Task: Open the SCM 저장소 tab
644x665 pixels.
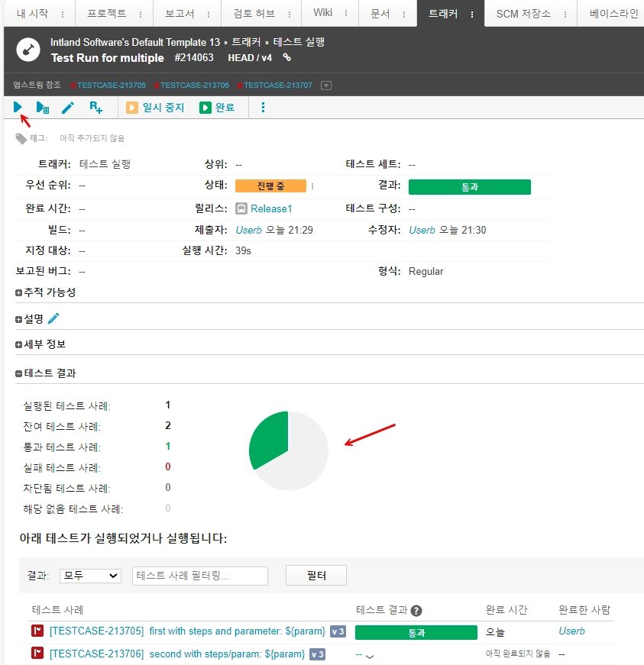Action: [523, 14]
